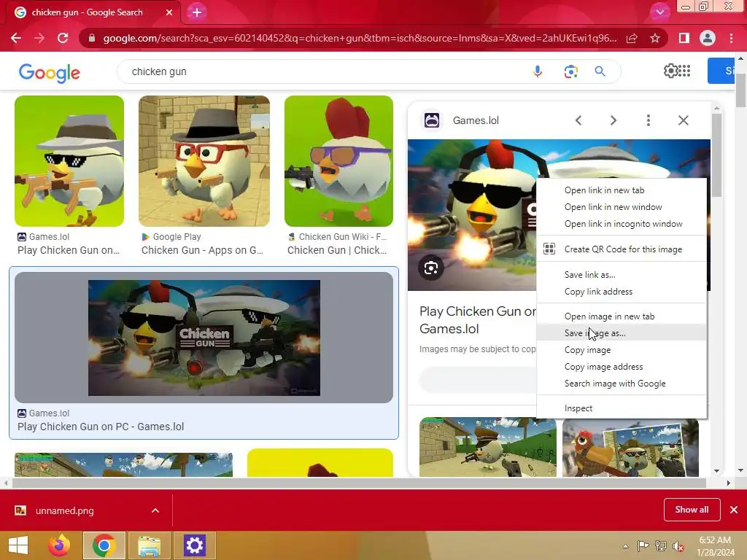The height and width of the screenshot is (560, 747).
Task: Close the downloads bar
Action: pyautogui.click(x=734, y=510)
